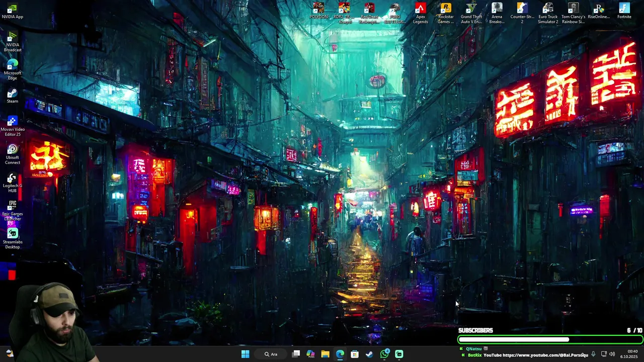Open Rockstar Games Launcher shortcut

(x=446, y=14)
